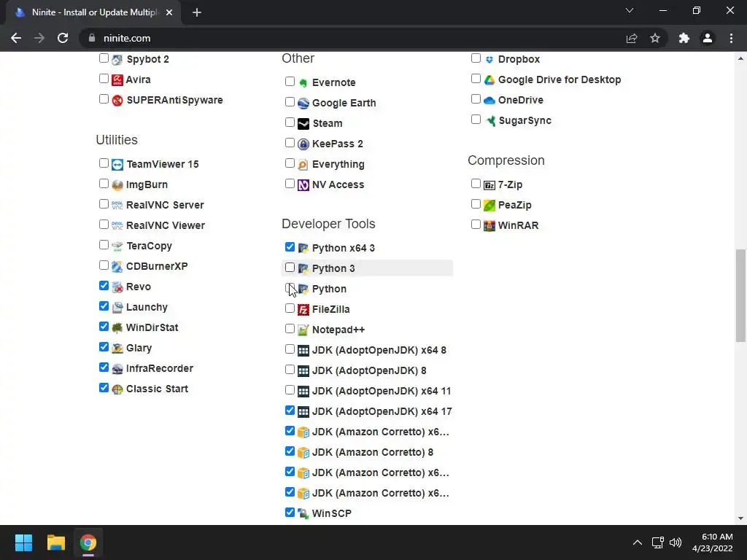Viewport: 747px width, 560px height.
Task: Open the Chrome extensions menu
Action: (684, 38)
